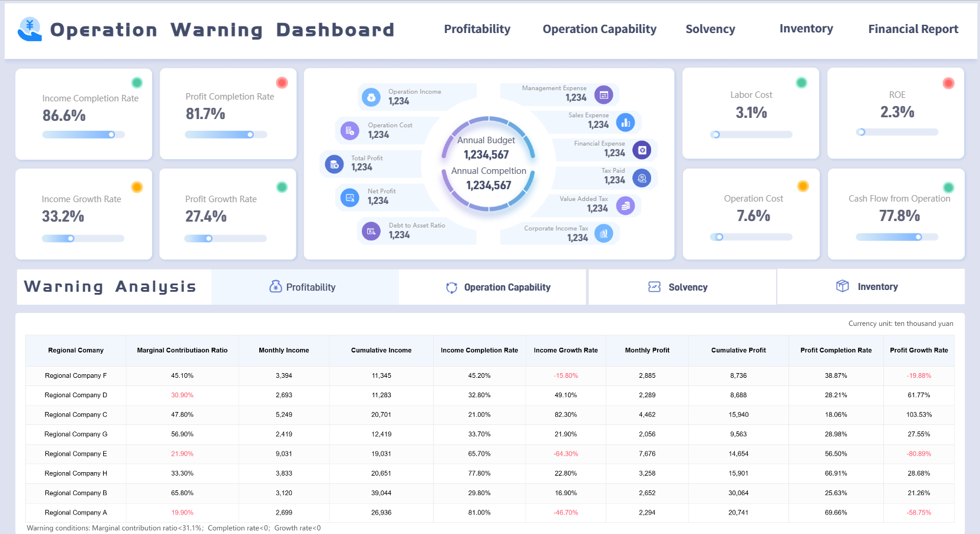The height and width of the screenshot is (534, 980).
Task: Expand the Solvency warning analysis section
Action: pyautogui.click(x=682, y=287)
